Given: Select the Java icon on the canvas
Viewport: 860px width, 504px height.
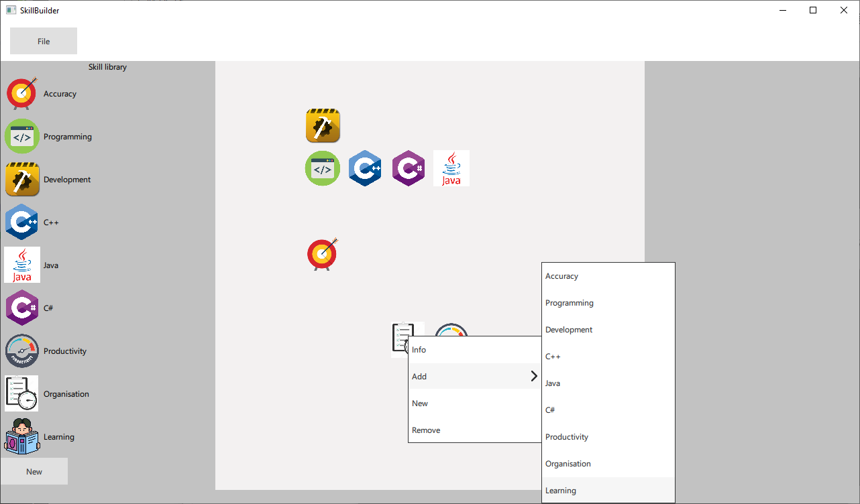Looking at the screenshot, I should click(x=451, y=168).
